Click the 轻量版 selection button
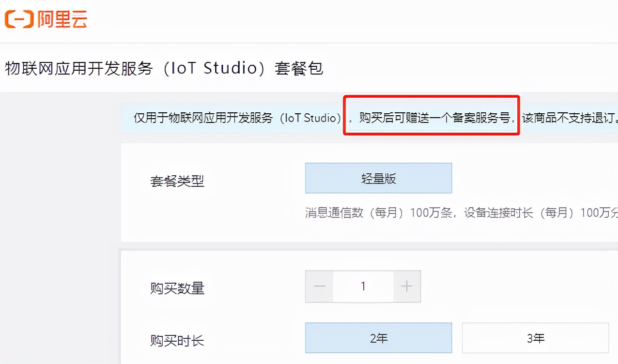Viewport: 618px width, 364px height. [x=378, y=178]
